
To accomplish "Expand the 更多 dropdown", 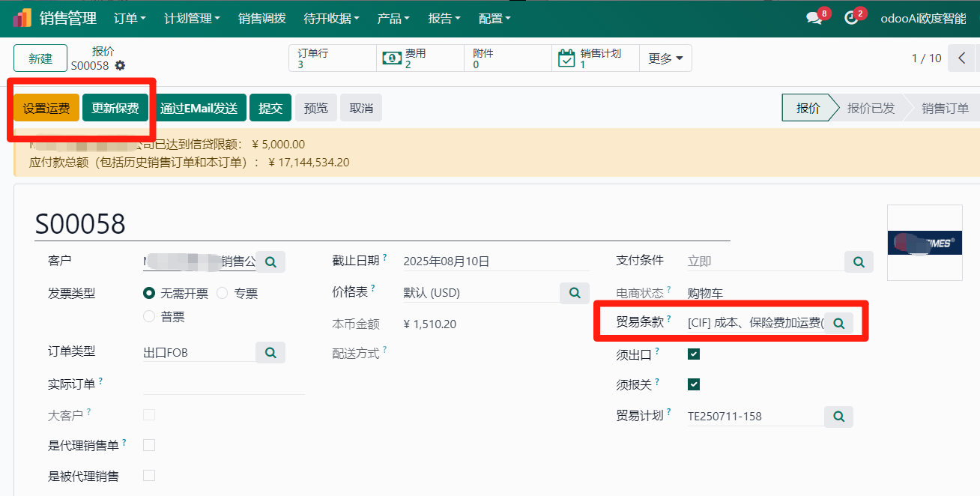I will 665,58.
